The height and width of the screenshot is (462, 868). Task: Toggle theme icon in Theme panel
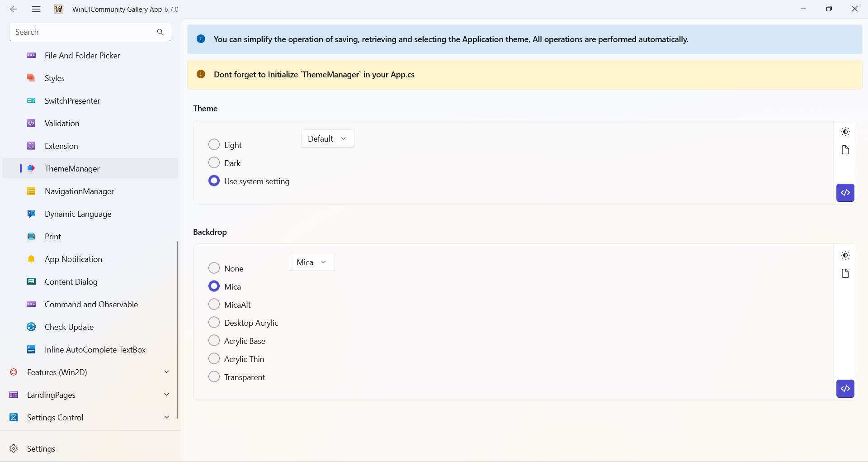(845, 132)
